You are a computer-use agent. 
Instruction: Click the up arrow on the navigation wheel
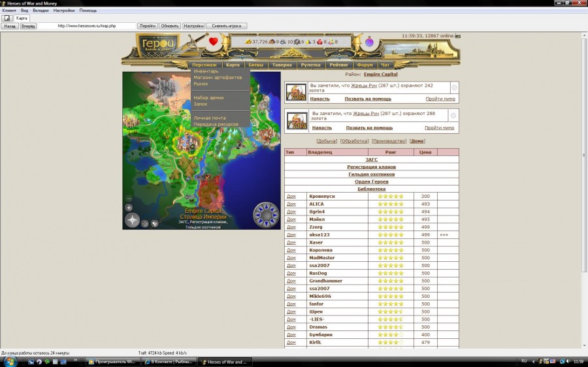pyautogui.click(x=267, y=206)
